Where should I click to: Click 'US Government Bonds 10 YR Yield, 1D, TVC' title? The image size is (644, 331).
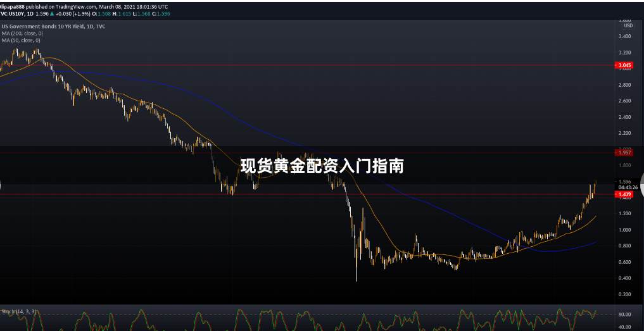pyautogui.click(x=53, y=27)
